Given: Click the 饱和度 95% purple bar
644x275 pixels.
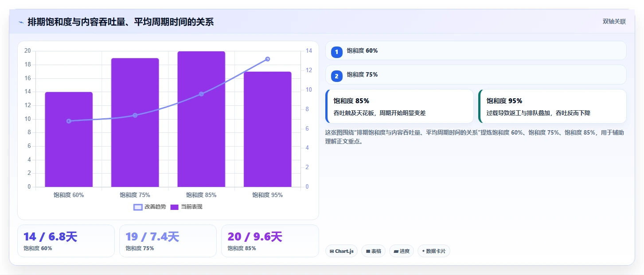Looking at the screenshot, I should point(268,129).
